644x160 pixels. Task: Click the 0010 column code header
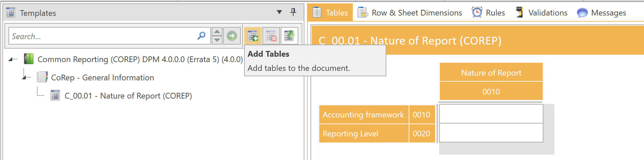tap(491, 91)
